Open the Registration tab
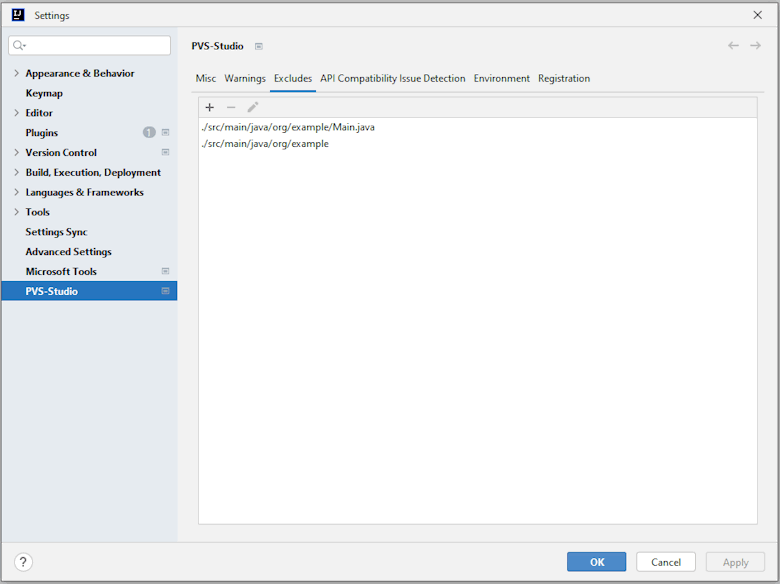The image size is (780, 584). (564, 78)
